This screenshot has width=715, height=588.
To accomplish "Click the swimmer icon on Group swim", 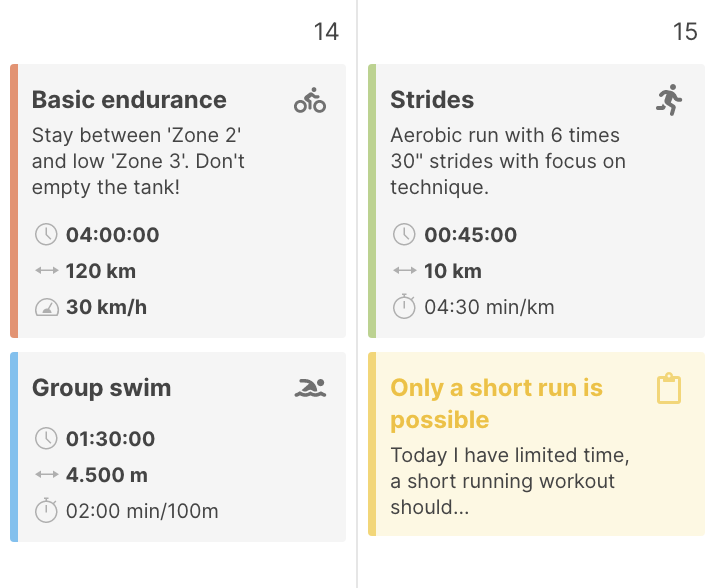I will point(310,388).
